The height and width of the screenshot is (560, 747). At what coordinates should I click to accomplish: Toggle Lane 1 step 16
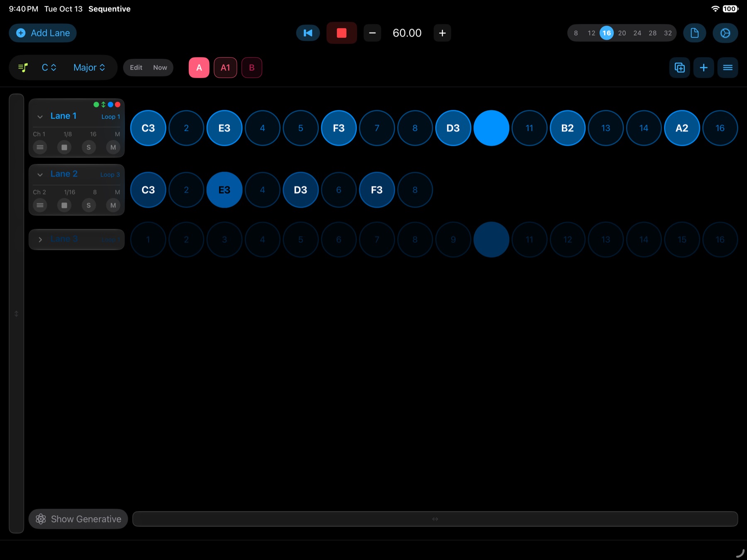[720, 128]
